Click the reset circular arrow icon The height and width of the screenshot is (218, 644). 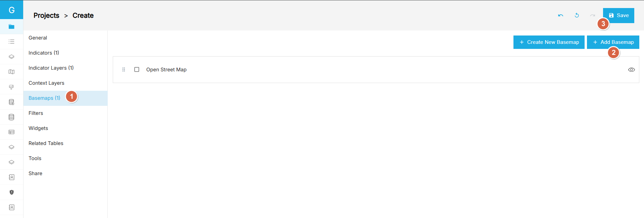coord(577,15)
